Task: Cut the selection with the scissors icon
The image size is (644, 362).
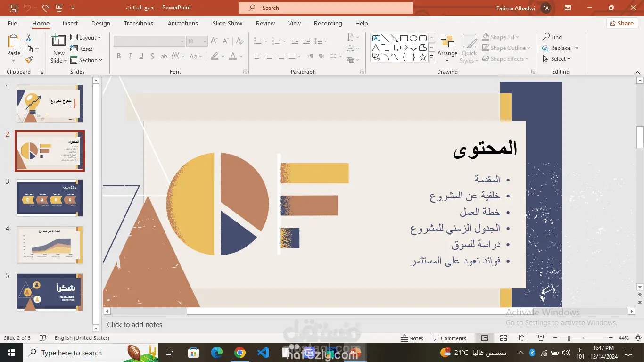Action: [x=29, y=37]
